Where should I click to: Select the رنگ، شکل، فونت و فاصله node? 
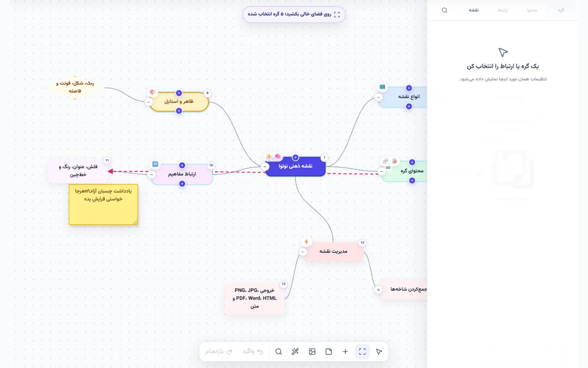coord(75,87)
